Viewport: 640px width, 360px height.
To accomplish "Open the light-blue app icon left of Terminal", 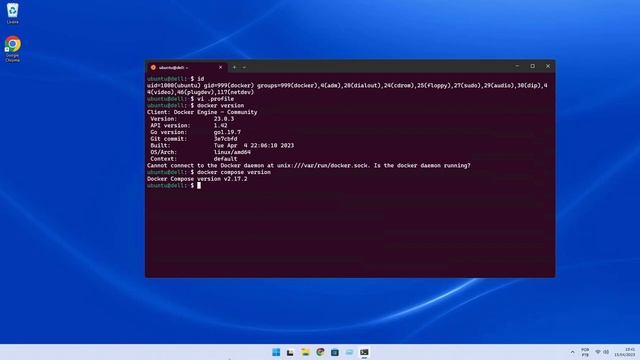I will coord(349,352).
